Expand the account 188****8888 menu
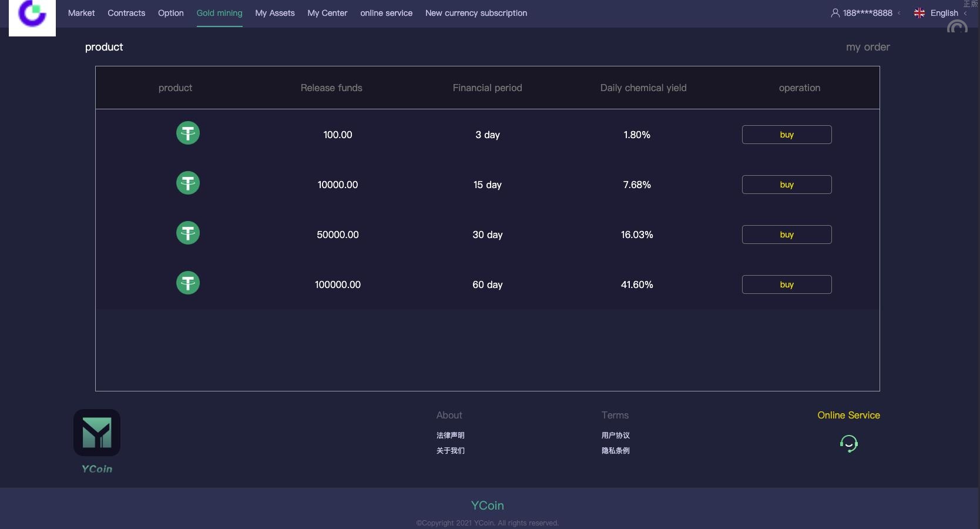This screenshot has width=980, height=529. tap(867, 13)
